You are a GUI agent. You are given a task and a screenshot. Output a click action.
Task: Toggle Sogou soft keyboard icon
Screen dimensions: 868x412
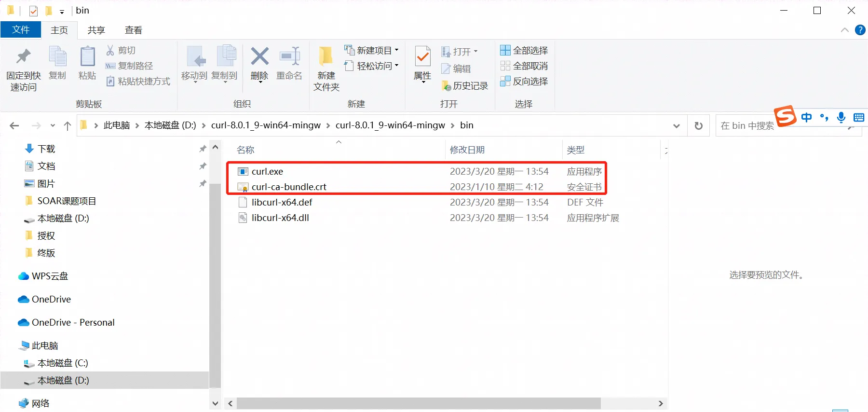pyautogui.click(x=858, y=117)
